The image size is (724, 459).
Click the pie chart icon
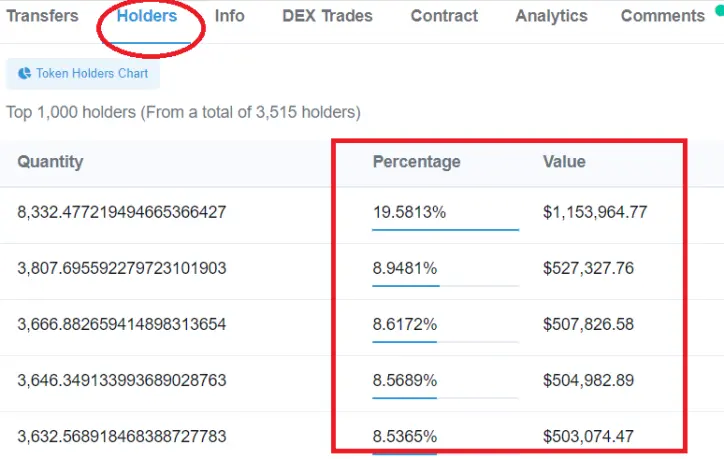[24, 73]
